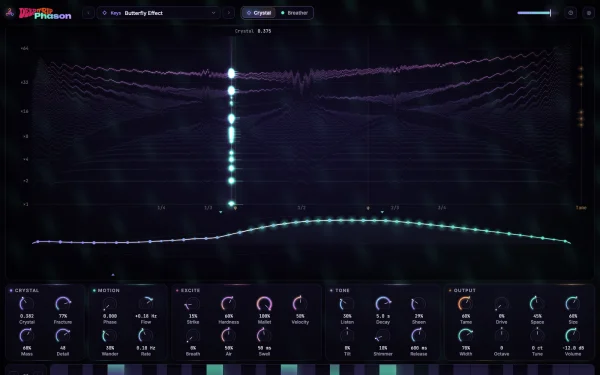The height and width of the screenshot is (375, 600).
Task: Click the Rate knob in Motion section
Action: (x=146, y=336)
